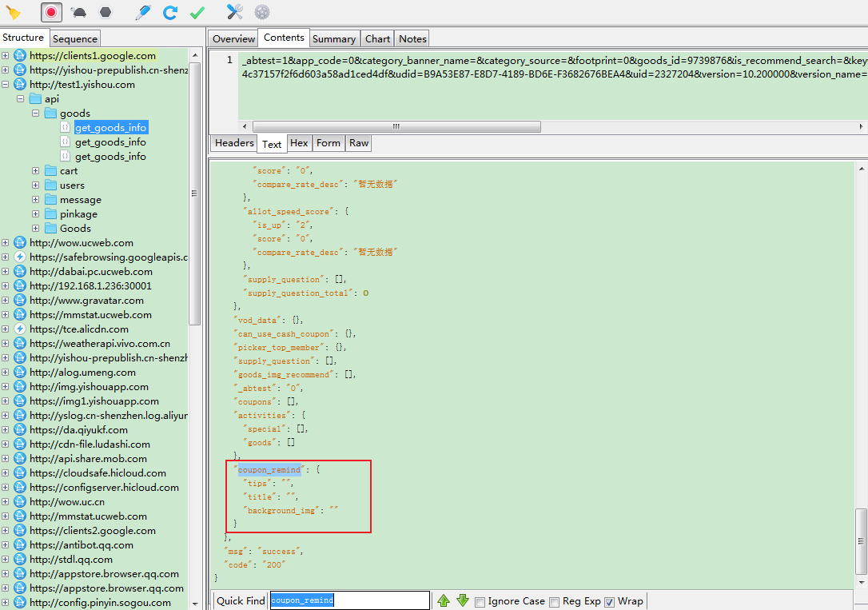This screenshot has height=610, width=868.
Task: Click document icon of selected get_goods_info
Action: tap(66, 127)
